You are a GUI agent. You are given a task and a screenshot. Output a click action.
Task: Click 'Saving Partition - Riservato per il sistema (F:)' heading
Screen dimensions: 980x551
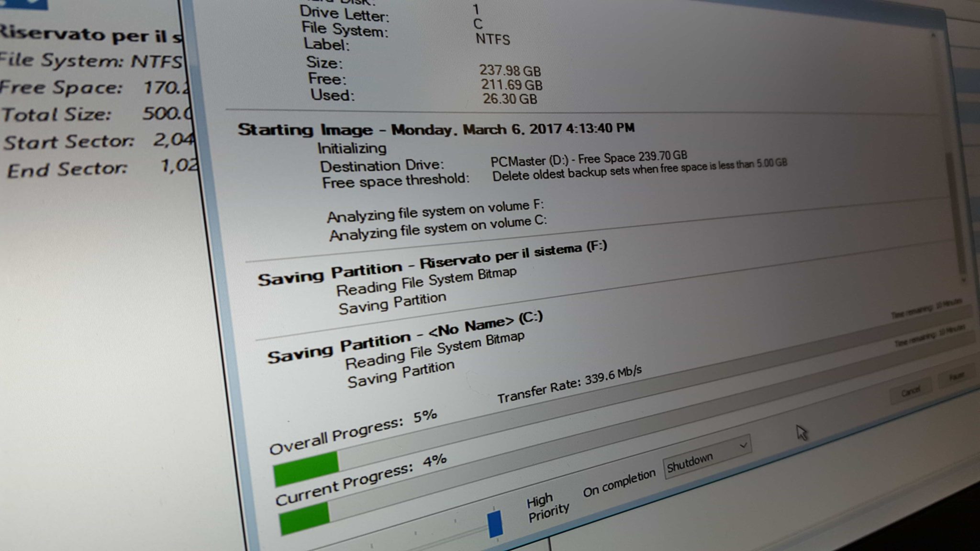click(x=432, y=264)
